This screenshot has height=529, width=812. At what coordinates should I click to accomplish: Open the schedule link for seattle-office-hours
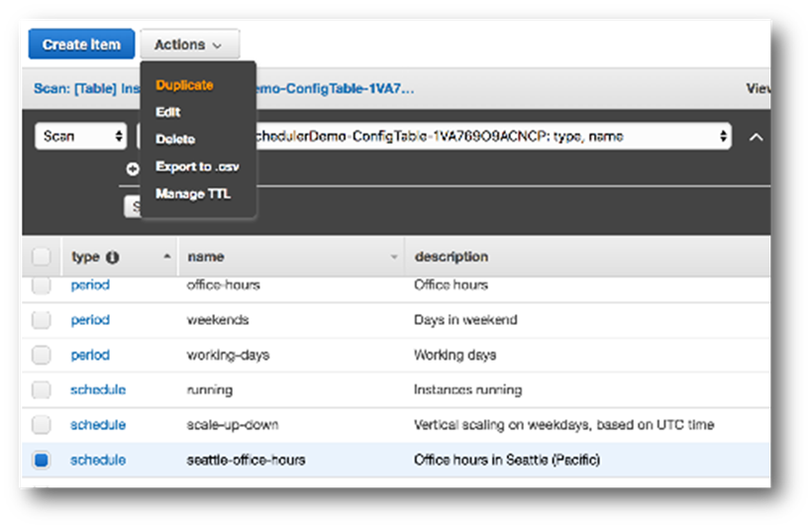[x=98, y=460]
